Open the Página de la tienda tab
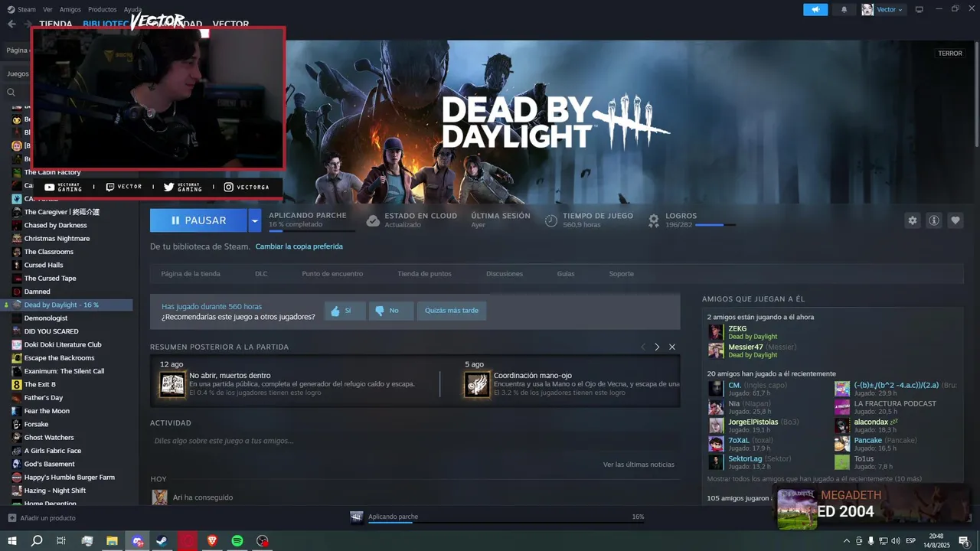This screenshot has width=980, height=551. 191,274
